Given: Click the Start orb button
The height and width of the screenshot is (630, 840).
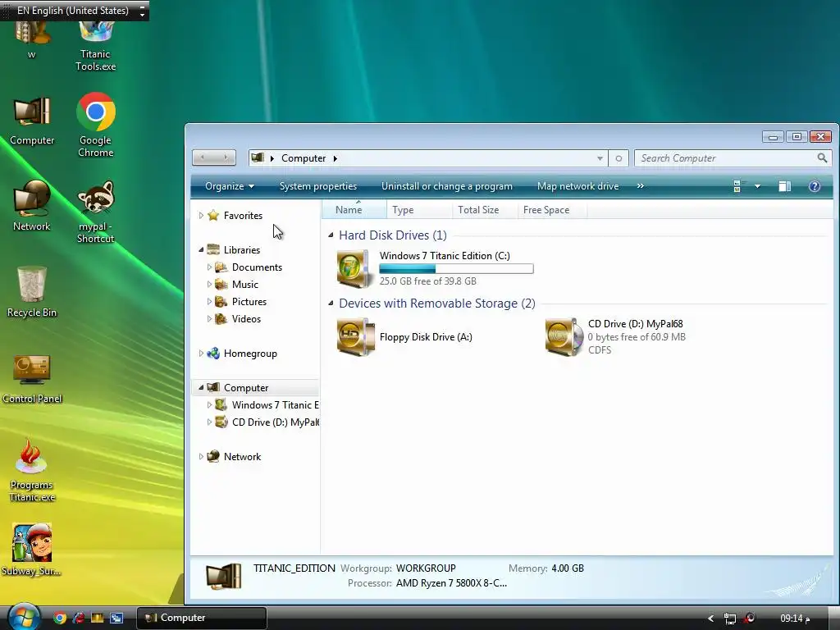Looking at the screenshot, I should point(24,618).
